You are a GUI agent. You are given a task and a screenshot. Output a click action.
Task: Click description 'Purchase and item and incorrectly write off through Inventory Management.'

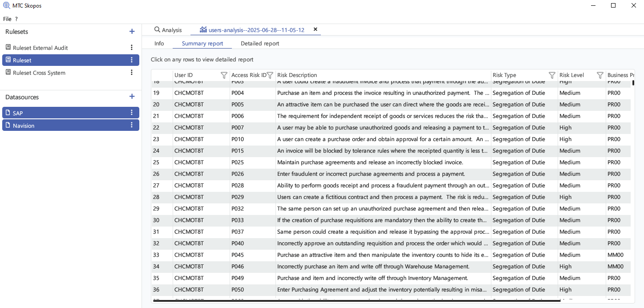373,278
